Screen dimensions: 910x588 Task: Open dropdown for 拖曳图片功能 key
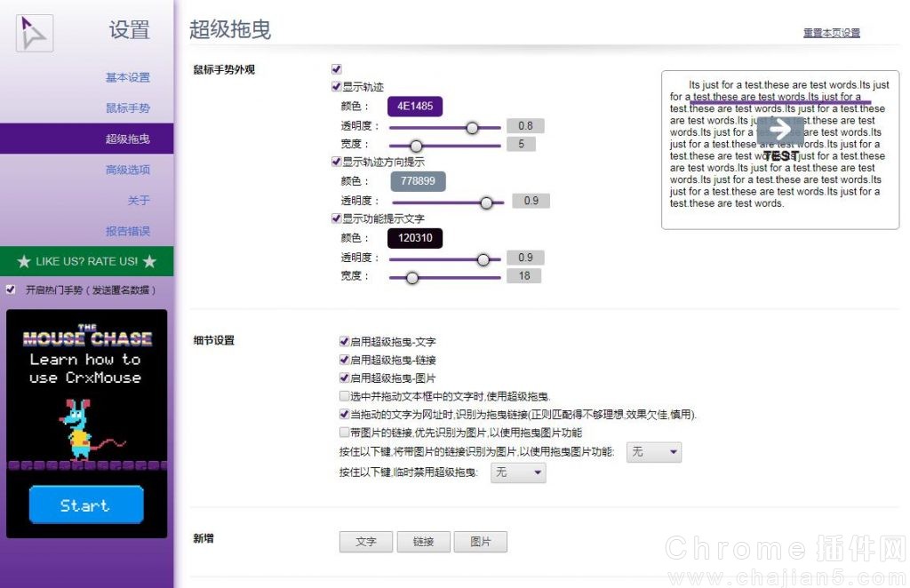pyautogui.click(x=653, y=452)
